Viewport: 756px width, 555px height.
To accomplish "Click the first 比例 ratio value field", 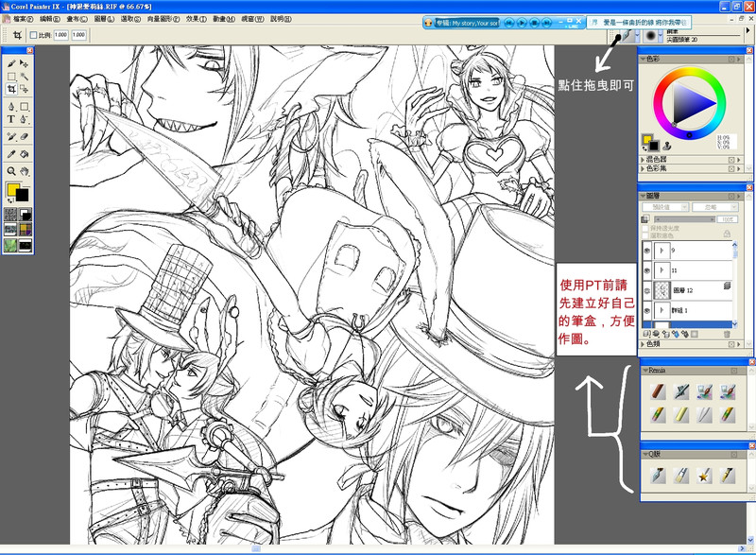I will [x=60, y=35].
